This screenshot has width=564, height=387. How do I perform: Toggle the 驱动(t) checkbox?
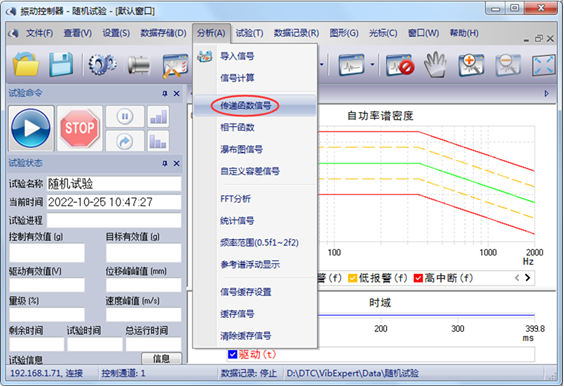pos(232,355)
